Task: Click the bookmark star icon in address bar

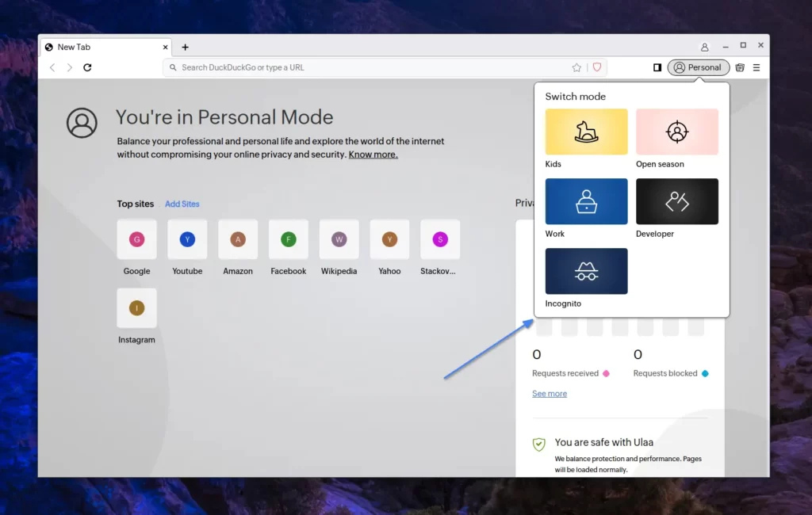Action: 576,67
